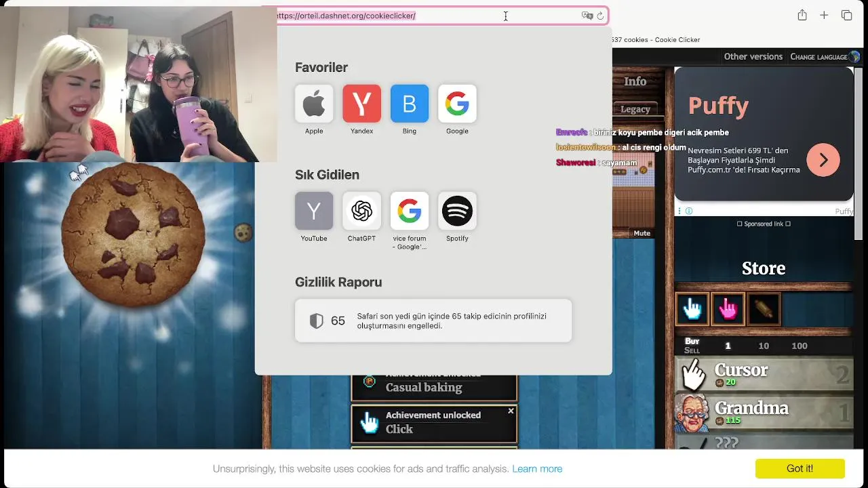Click the Gizlilik Raporu heading
Screen dimensions: 868x488
click(338, 282)
